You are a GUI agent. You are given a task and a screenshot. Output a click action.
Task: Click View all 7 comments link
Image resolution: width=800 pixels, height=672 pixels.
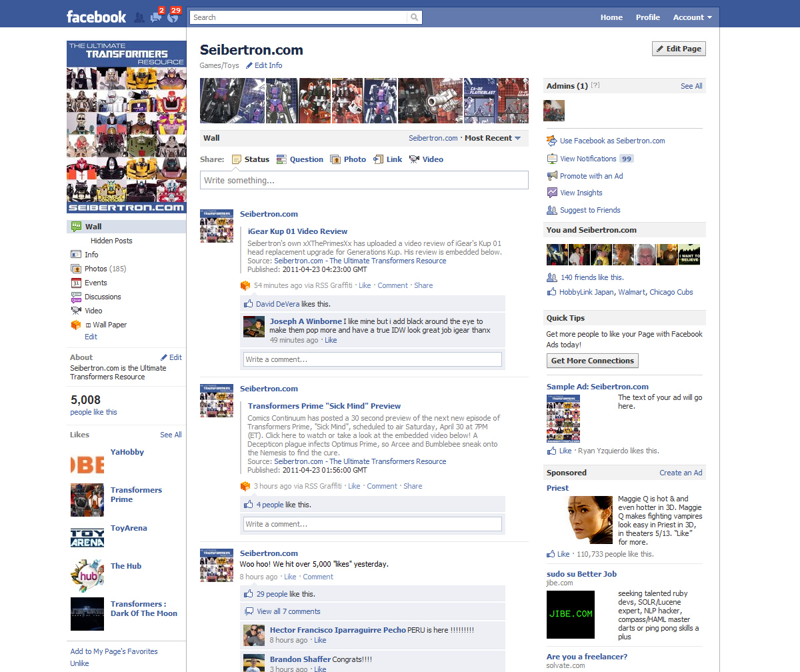(289, 611)
